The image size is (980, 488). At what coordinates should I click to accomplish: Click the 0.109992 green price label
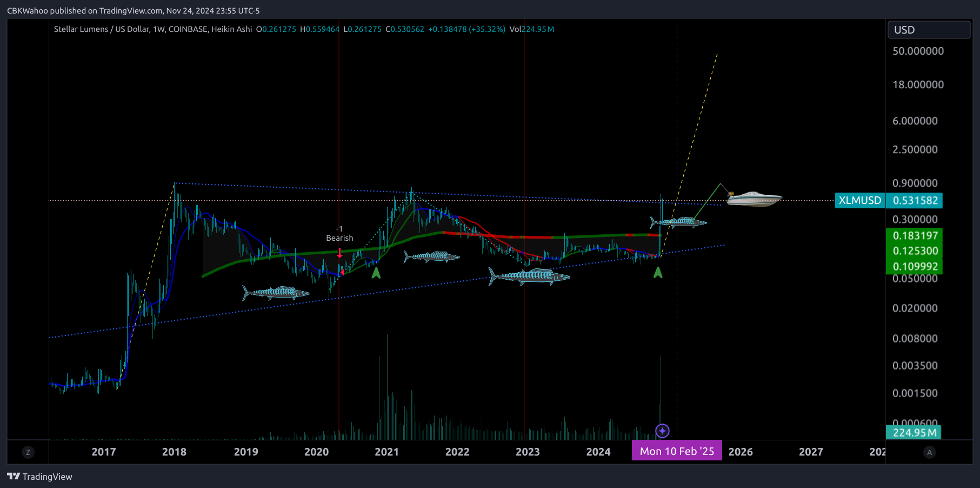point(915,266)
